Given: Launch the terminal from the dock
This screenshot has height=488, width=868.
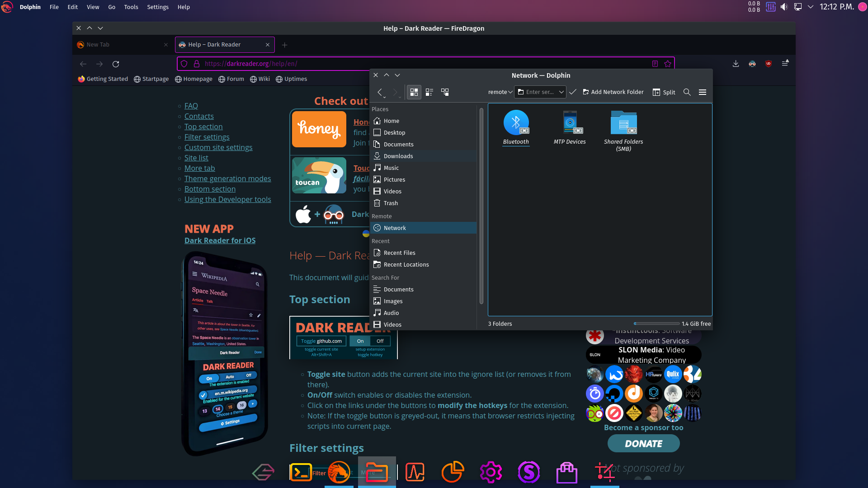Looking at the screenshot, I should (301, 472).
